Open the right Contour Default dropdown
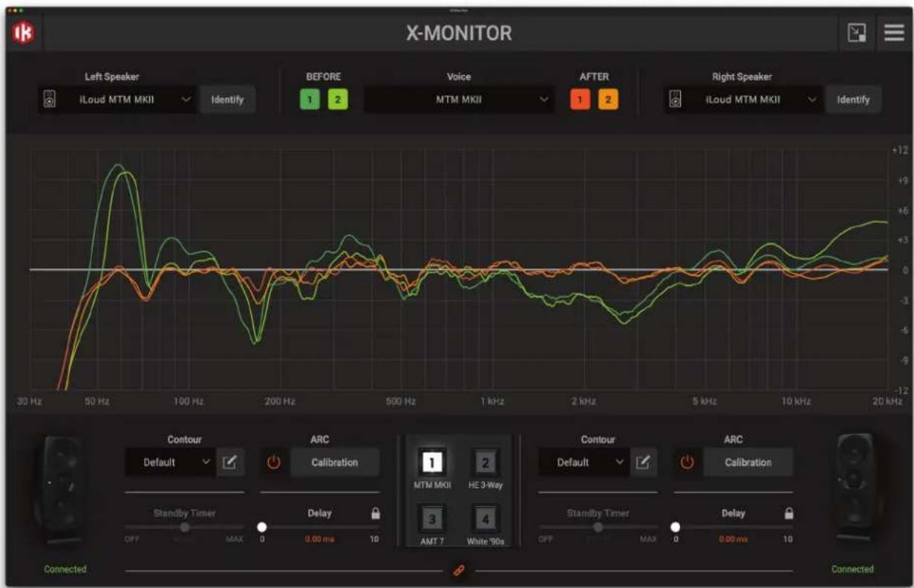 tap(584, 463)
